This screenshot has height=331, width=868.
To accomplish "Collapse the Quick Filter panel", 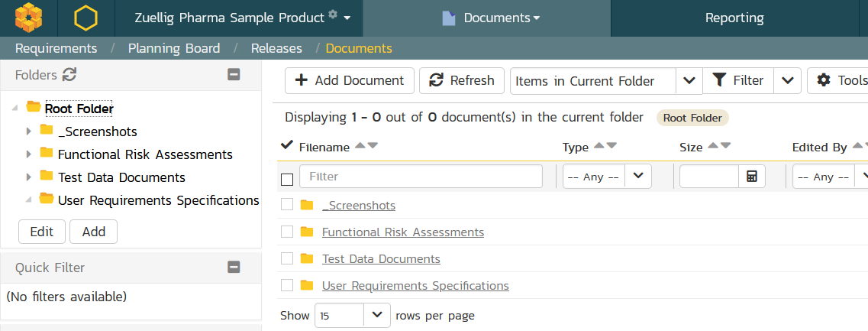I will [234, 268].
